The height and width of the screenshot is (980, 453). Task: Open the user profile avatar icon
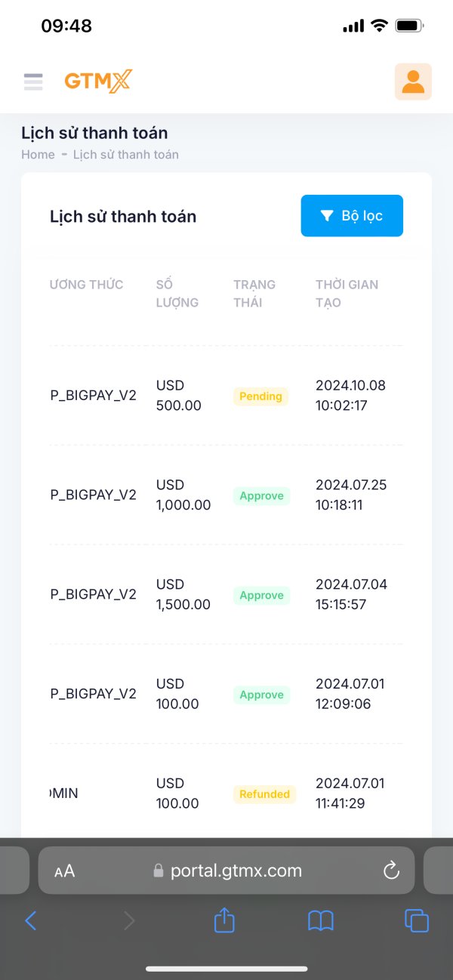(x=413, y=82)
